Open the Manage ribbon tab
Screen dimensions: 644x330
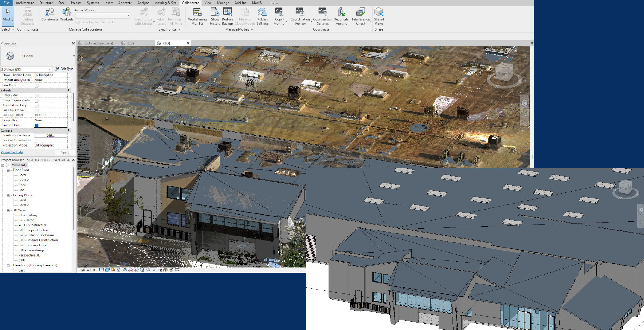[x=223, y=3]
